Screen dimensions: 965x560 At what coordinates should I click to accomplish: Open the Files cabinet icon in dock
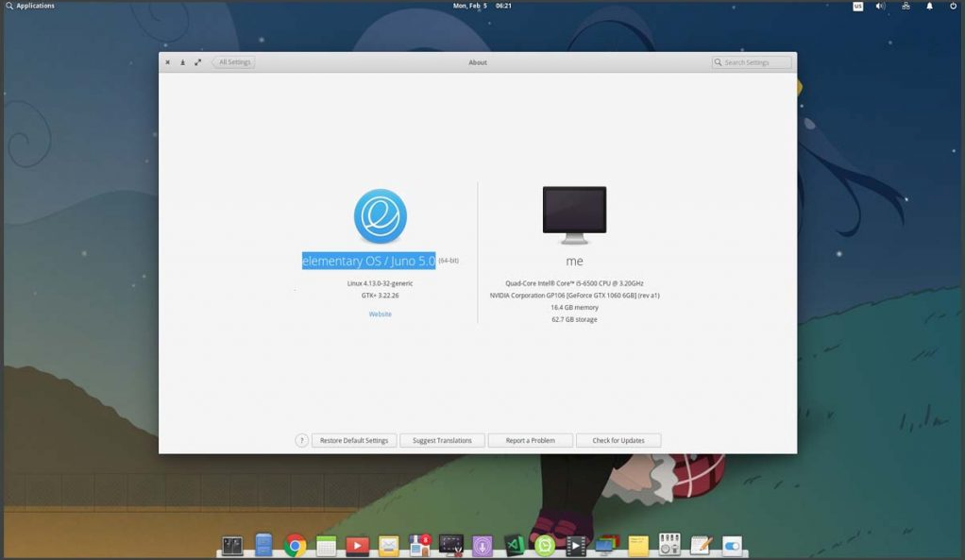click(263, 545)
